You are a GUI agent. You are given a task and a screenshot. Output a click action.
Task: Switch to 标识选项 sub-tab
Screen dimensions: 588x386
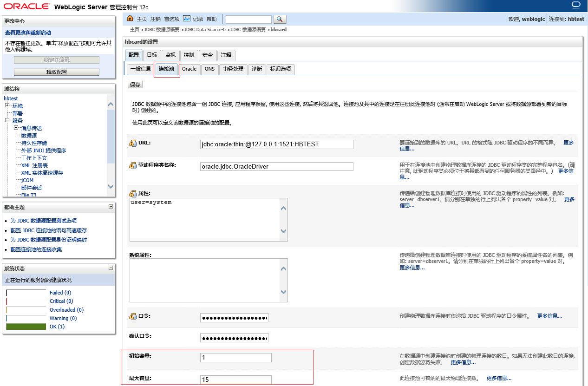click(281, 69)
